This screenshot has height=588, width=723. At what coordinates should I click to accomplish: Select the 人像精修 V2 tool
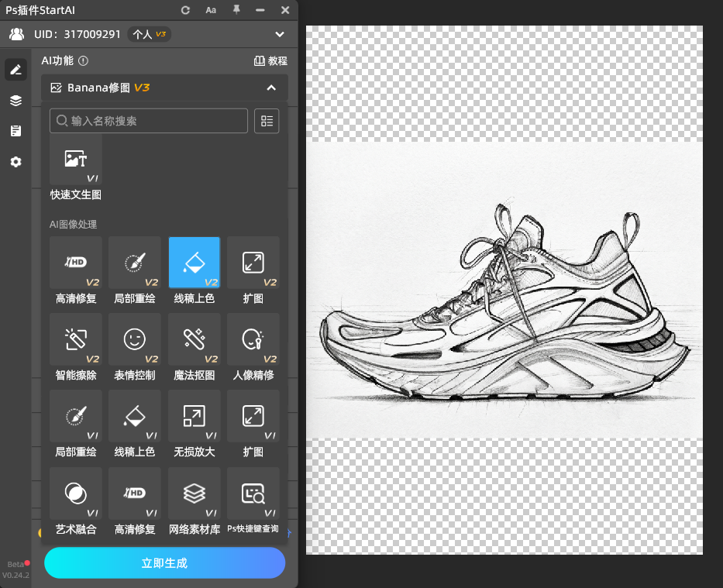(x=253, y=347)
